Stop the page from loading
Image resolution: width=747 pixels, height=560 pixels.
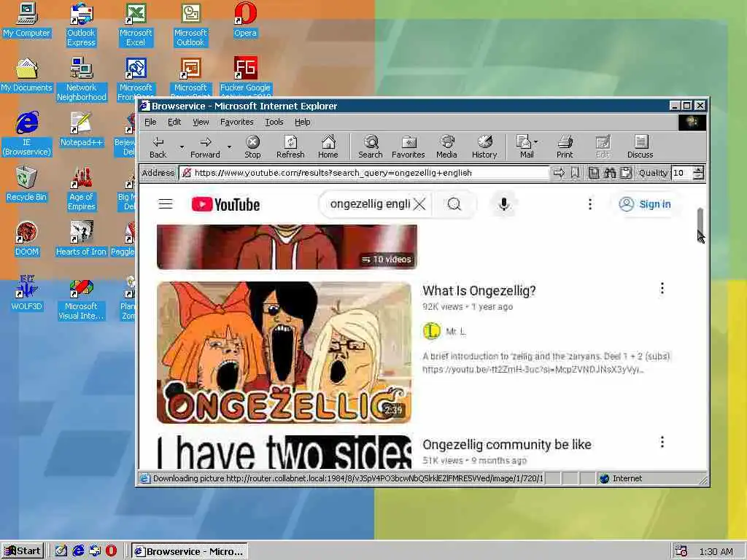tap(252, 147)
